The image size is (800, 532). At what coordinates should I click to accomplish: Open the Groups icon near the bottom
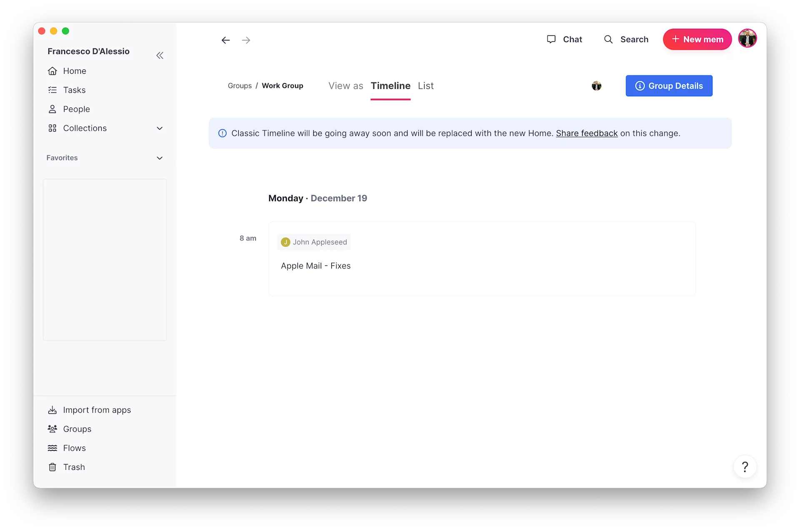click(x=52, y=429)
